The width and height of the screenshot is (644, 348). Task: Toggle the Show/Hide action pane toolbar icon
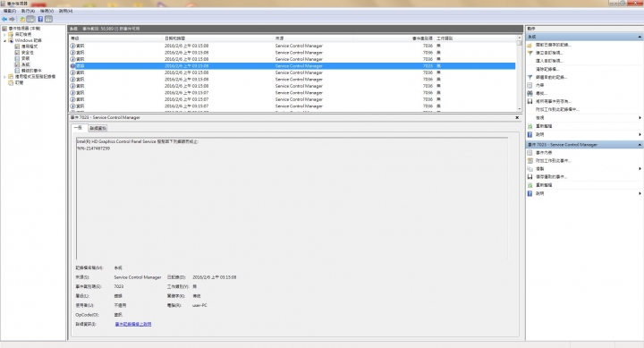[48, 20]
